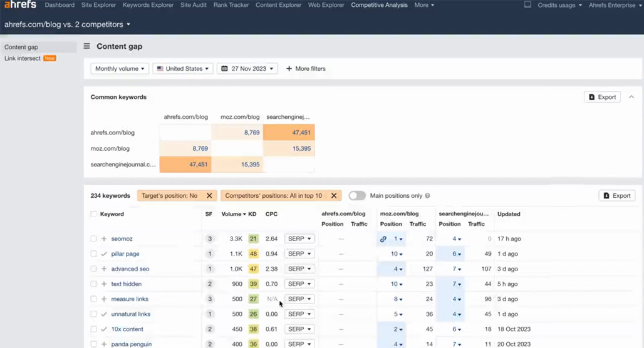Check the advanced seo row checkbox
Image resolution: width=644 pixels, height=348 pixels.
point(93,269)
